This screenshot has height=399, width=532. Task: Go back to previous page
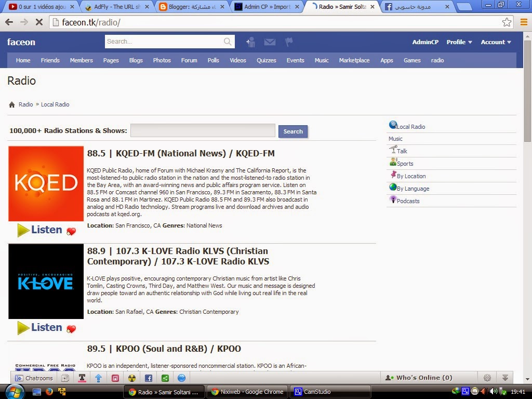point(9,22)
